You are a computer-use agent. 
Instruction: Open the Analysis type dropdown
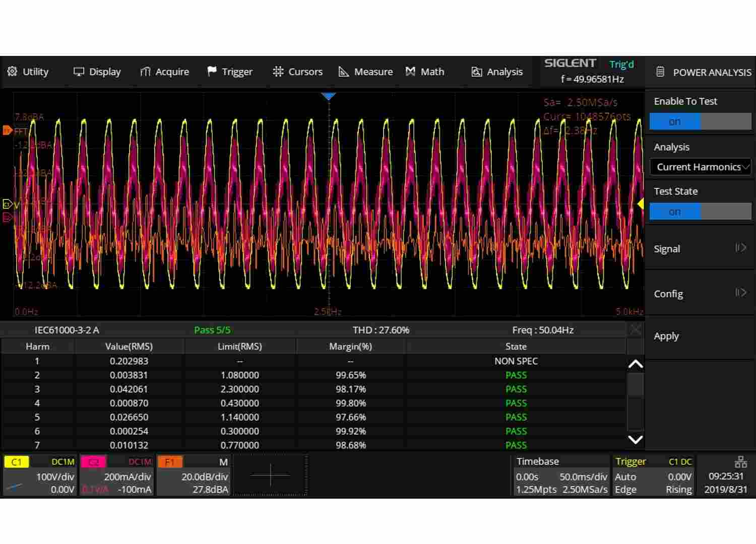coord(700,167)
